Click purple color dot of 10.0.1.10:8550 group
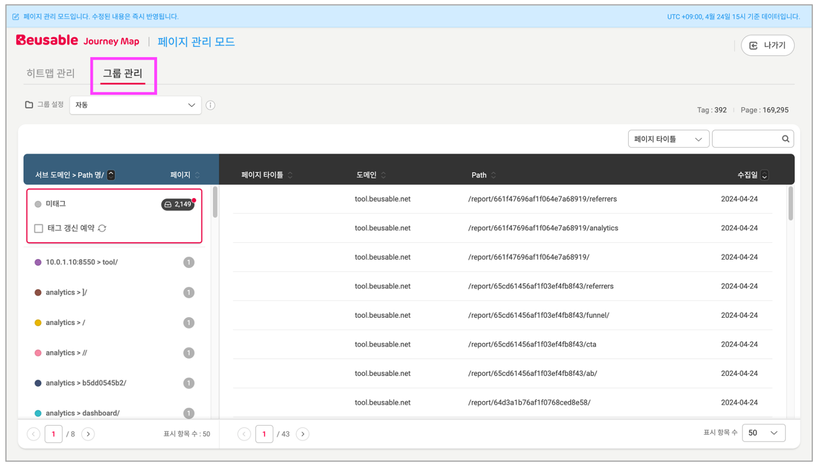The height and width of the screenshot is (469, 820). click(x=38, y=262)
